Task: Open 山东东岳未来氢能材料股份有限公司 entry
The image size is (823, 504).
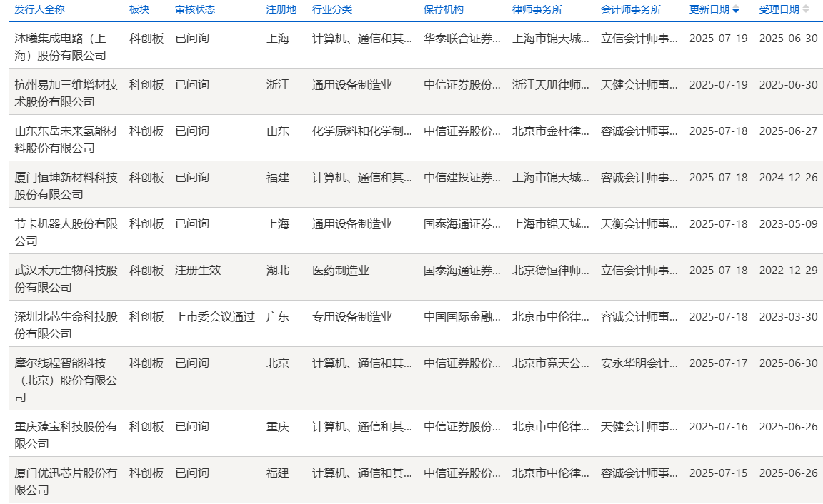Action: pyautogui.click(x=66, y=139)
